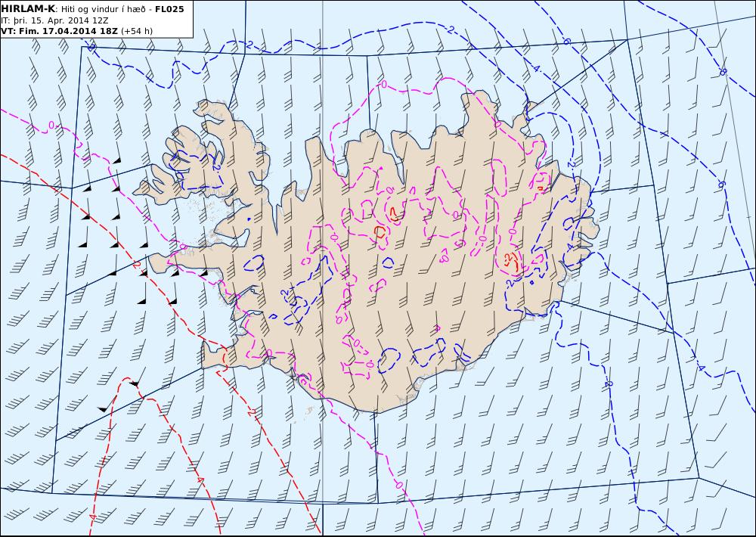Click the "Hiti og vindur í hæð" caption

[x=104, y=9]
